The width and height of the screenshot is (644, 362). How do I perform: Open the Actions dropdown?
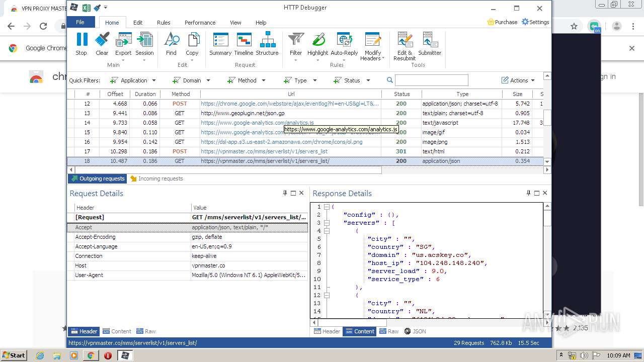pos(518,80)
